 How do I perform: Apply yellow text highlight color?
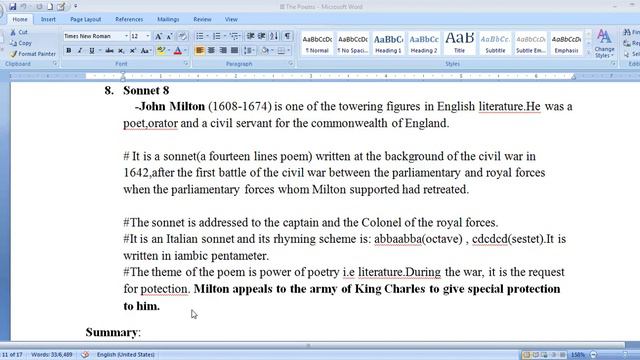tap(161, 51)
